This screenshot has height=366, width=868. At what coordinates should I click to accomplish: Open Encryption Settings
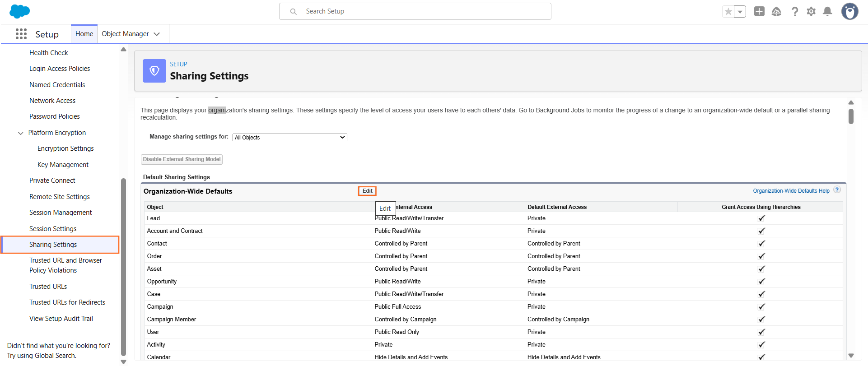click(x=65, y=148)
